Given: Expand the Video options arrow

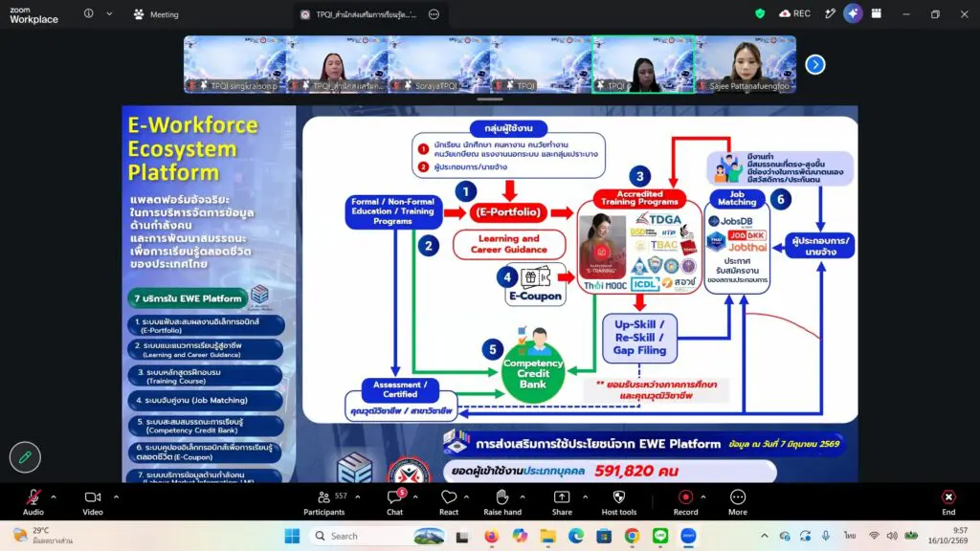Looking at the screenshot, I should tap(116, 497).
